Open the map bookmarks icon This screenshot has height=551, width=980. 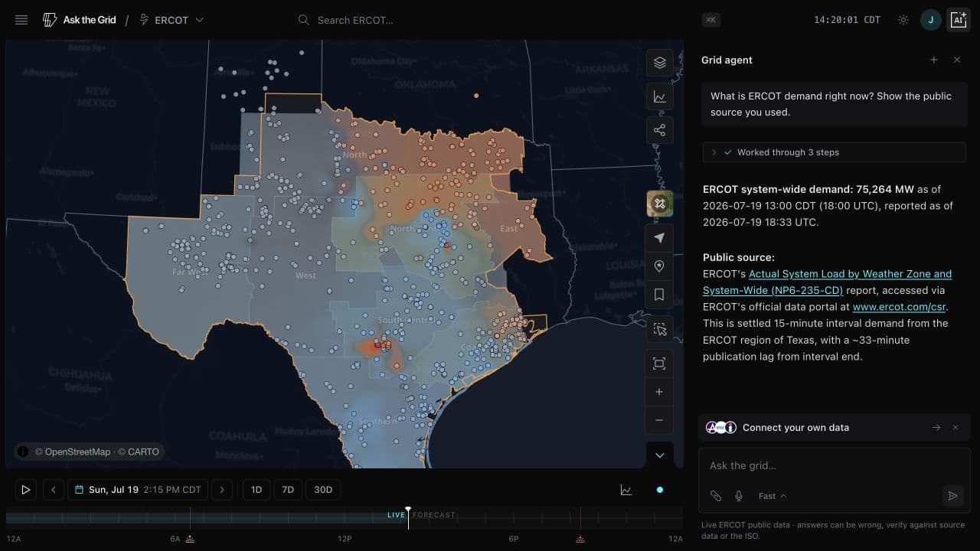659,295
